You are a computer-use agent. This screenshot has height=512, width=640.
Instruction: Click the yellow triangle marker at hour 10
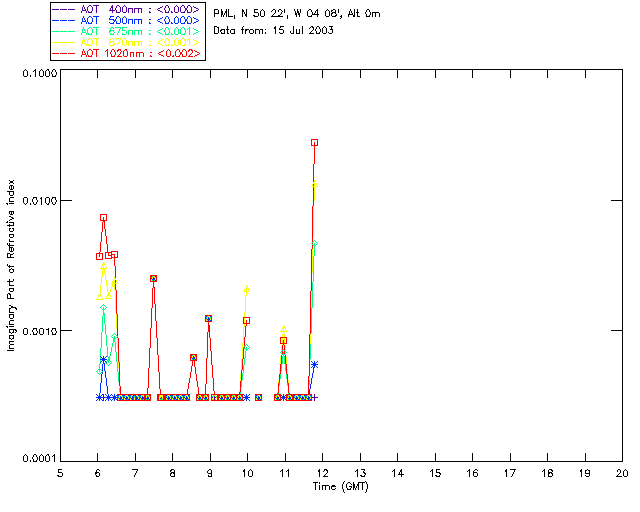click(x=247, y=289)
